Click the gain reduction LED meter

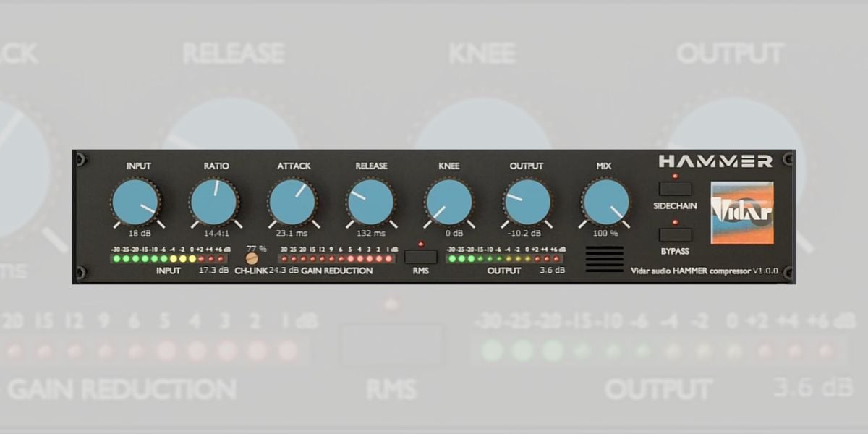coord(339,258)
